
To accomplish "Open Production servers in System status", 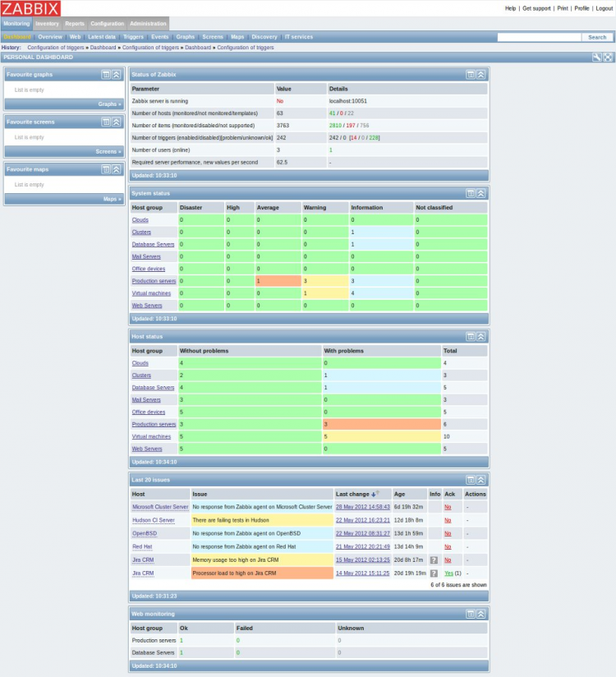I will (x=154, y=281).
